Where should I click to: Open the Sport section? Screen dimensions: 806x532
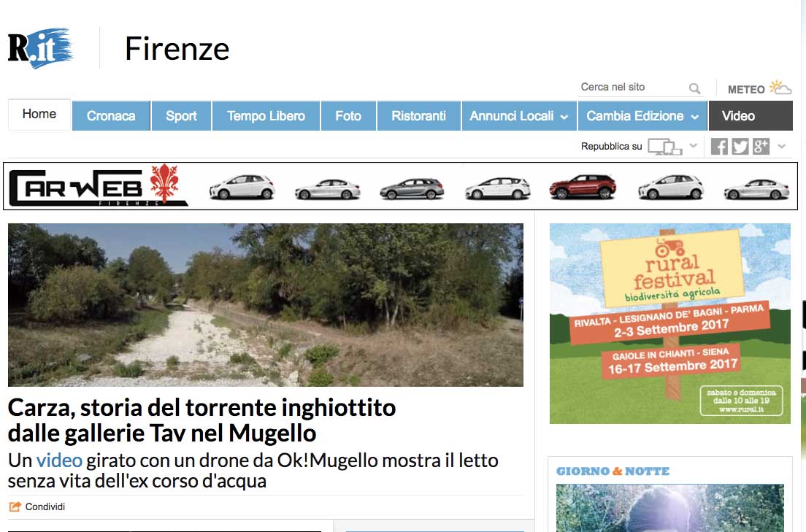click(x=180, y=115)
